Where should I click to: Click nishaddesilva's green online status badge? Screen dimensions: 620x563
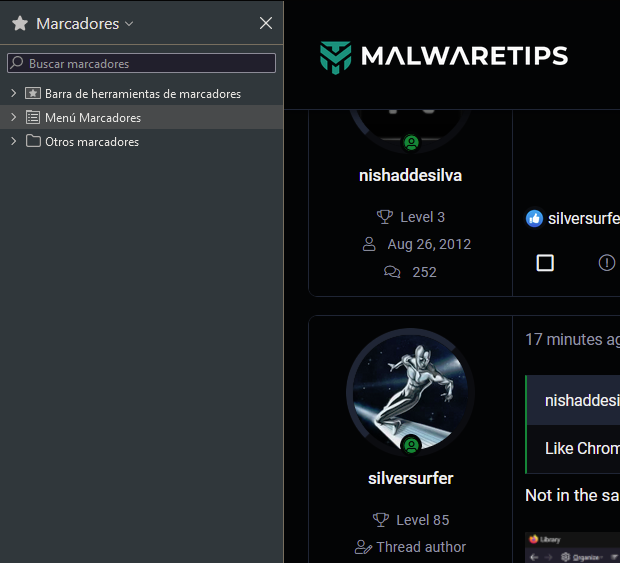[411, 142]
